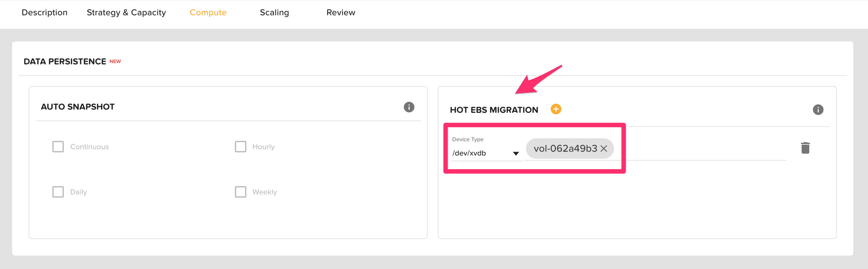The height and width of the screenshot is (269, 868).
Task: Go to the Description tab
Action: 44,12
